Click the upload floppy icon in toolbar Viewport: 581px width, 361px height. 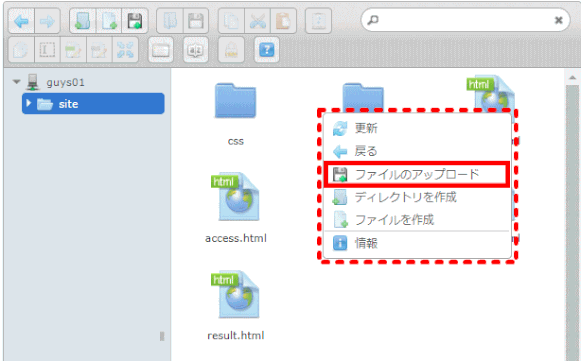pyautogui.click(x=135, y=21)
